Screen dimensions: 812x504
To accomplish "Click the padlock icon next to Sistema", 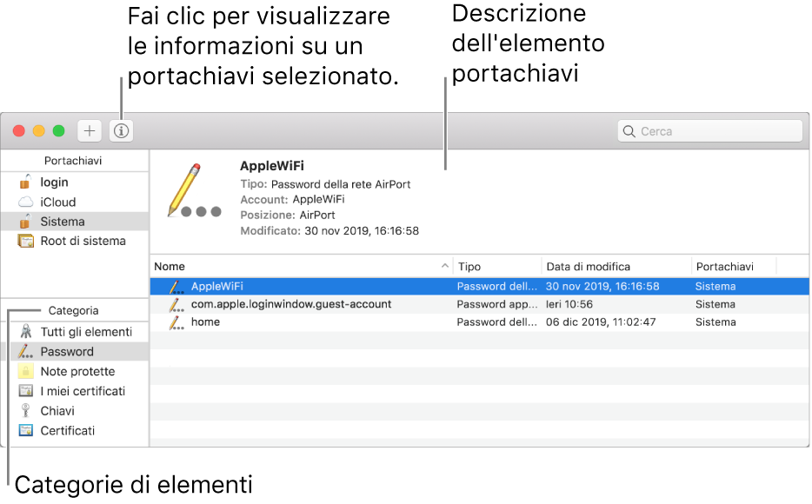I will pos(25,221).
